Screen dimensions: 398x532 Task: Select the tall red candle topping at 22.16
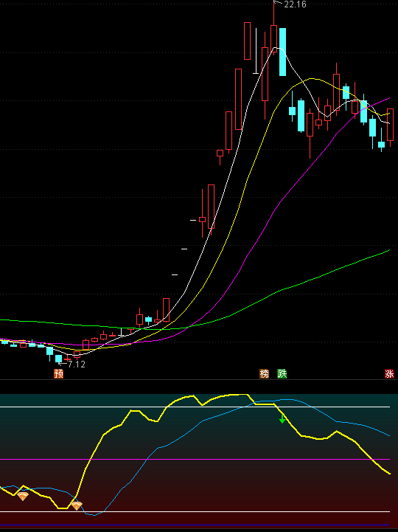pyautogui.click(x=273, y=38)
